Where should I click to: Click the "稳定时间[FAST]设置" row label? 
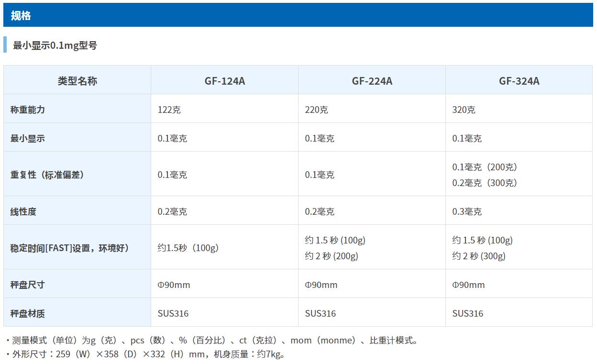(x=69, y=248)
